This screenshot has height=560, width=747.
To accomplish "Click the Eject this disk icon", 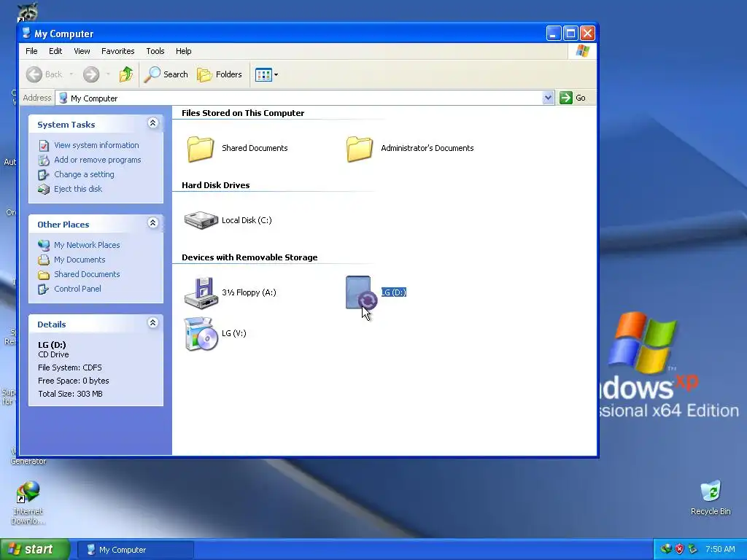I will click(44, 190).
